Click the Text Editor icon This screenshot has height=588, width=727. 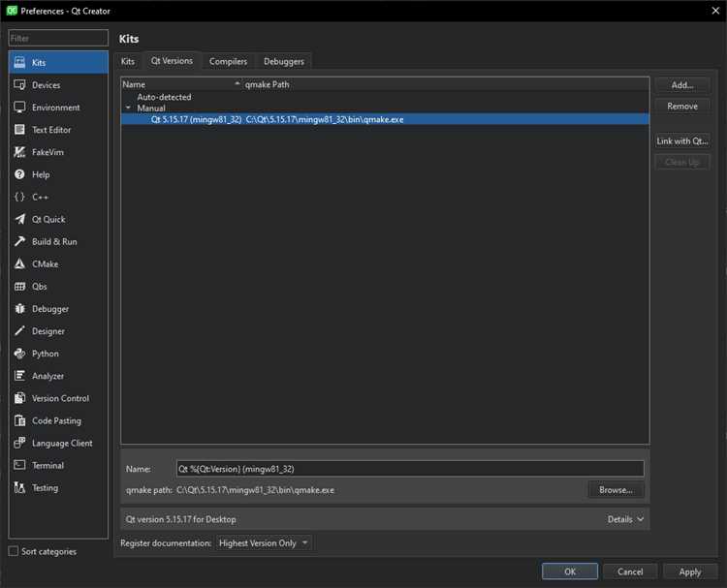coord(19,129)
